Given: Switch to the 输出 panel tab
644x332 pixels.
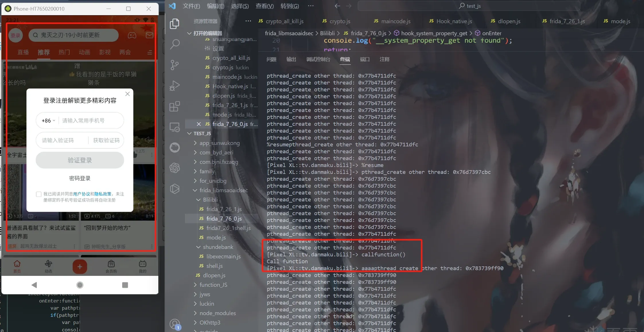Looking at the screenshot, I should click(x=291, y=59).
